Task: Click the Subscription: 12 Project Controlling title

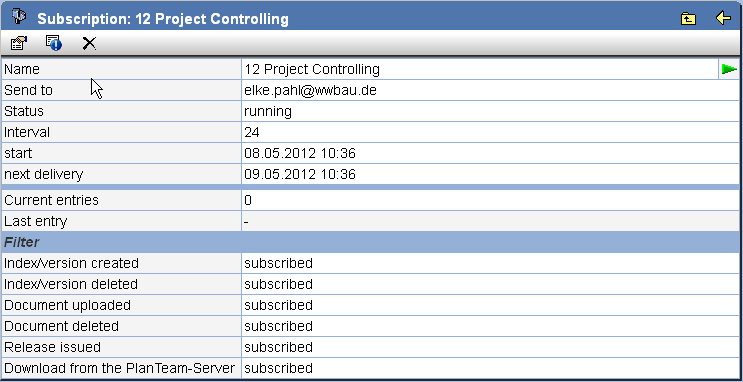Action: click(x=163, y=19)
